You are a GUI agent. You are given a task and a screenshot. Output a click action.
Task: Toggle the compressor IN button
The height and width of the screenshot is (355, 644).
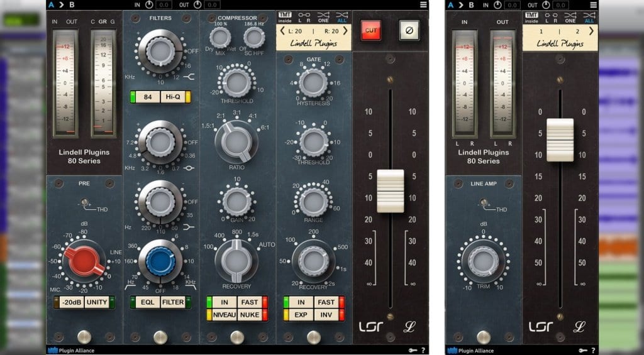(225, 302)
